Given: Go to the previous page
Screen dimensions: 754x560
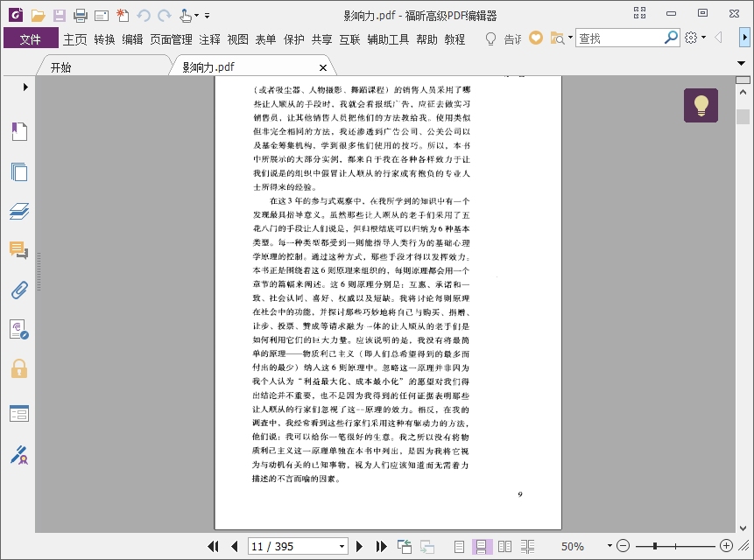Looking at the screenshot, I should [235, 546].
